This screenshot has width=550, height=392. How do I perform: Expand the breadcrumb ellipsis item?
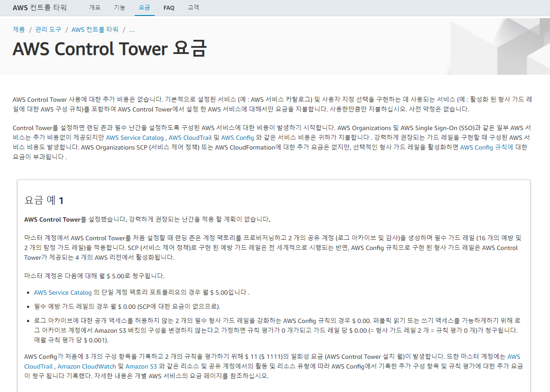point(131,30)
